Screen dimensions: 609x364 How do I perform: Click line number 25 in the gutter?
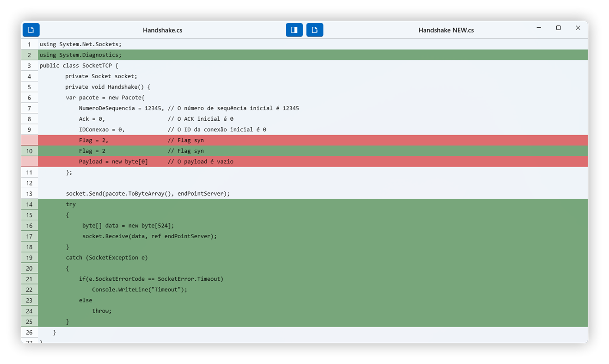[x=29, y=322]
